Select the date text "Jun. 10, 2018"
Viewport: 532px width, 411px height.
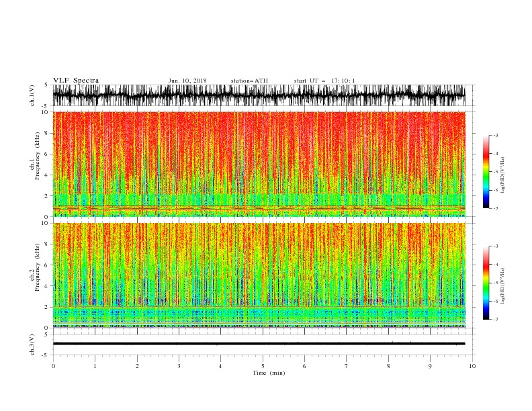187,81
